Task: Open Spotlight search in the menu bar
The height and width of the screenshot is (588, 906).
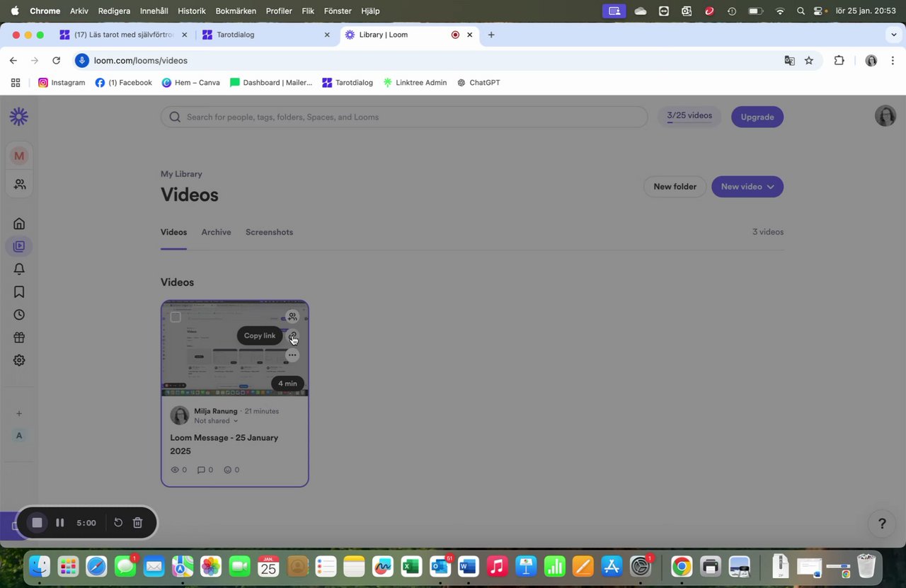Action: coord(801,11)
